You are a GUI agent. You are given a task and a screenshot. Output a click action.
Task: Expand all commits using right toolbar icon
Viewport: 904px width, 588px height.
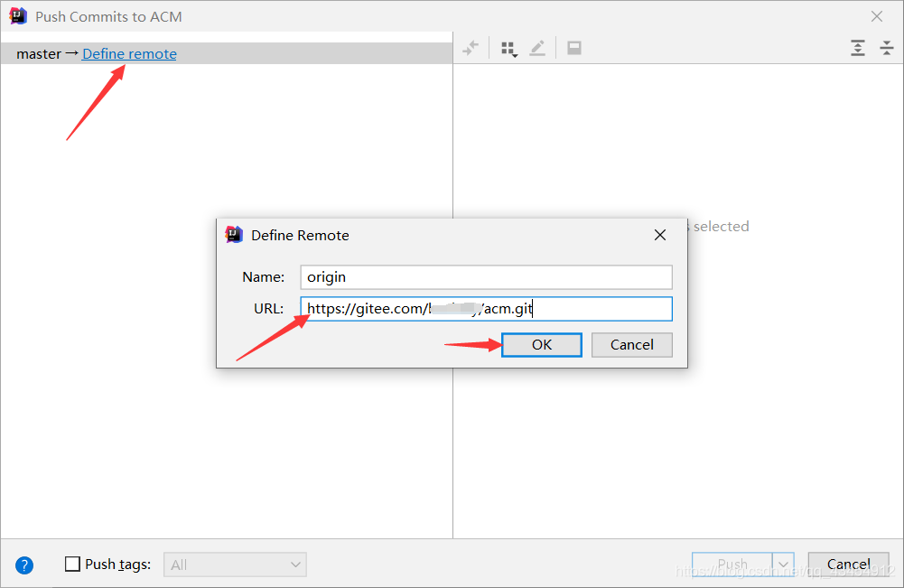point(857,47)
